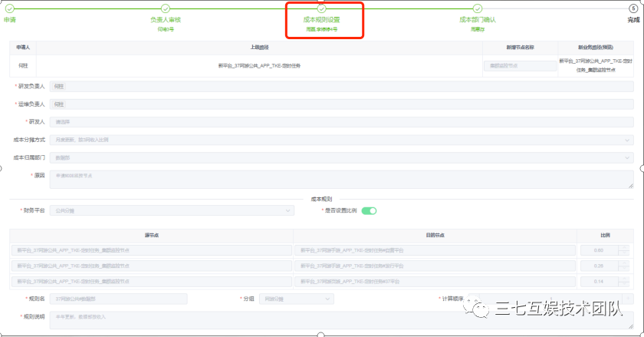The width and height of the screenshot is (644, 337).
Task: Click the 负责人审核 step checkmark circle
Action: tap(166, 8)
